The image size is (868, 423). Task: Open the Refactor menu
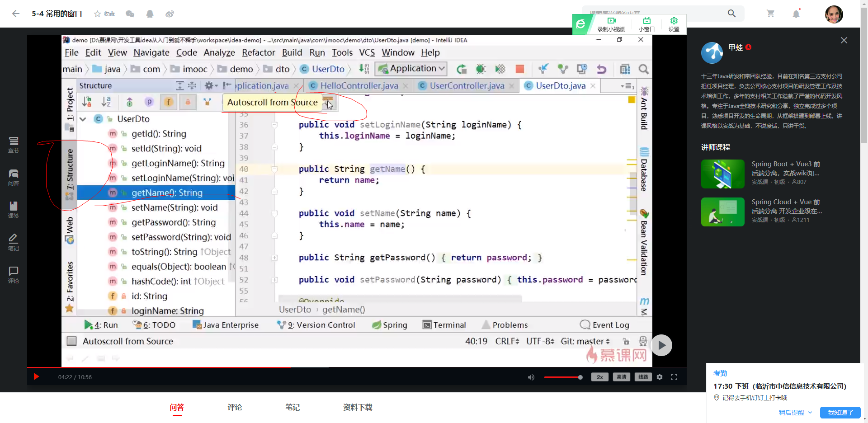258,53
